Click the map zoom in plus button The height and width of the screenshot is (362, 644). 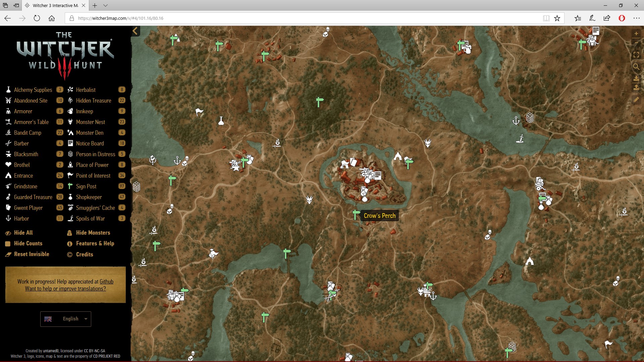pyautogui.click(x=636, y=34)
